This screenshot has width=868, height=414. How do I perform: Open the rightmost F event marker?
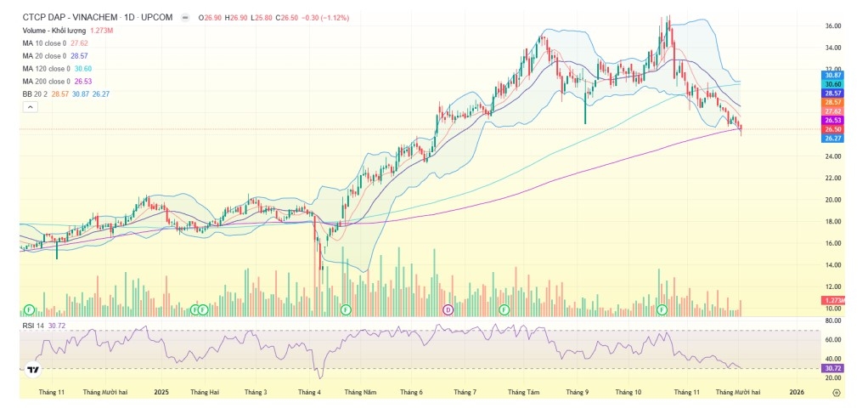coord(661,309)
